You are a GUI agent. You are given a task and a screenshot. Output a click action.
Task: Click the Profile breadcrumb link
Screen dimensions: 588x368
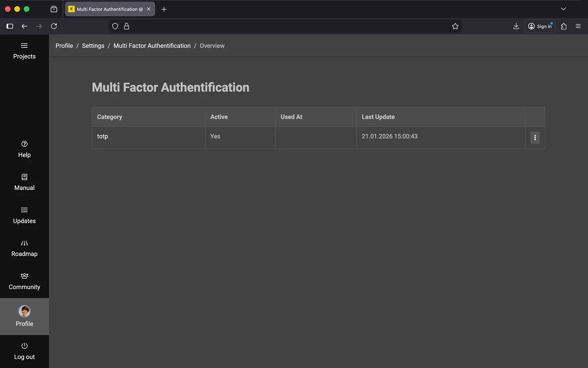pos(64,46)
